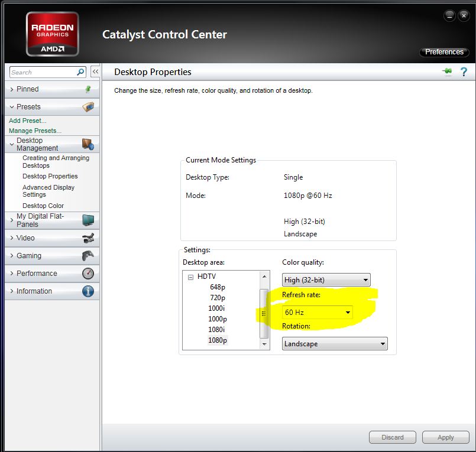Expand the Performance section
This screenshot has height=452, width=476.
[x=12, y=274]
